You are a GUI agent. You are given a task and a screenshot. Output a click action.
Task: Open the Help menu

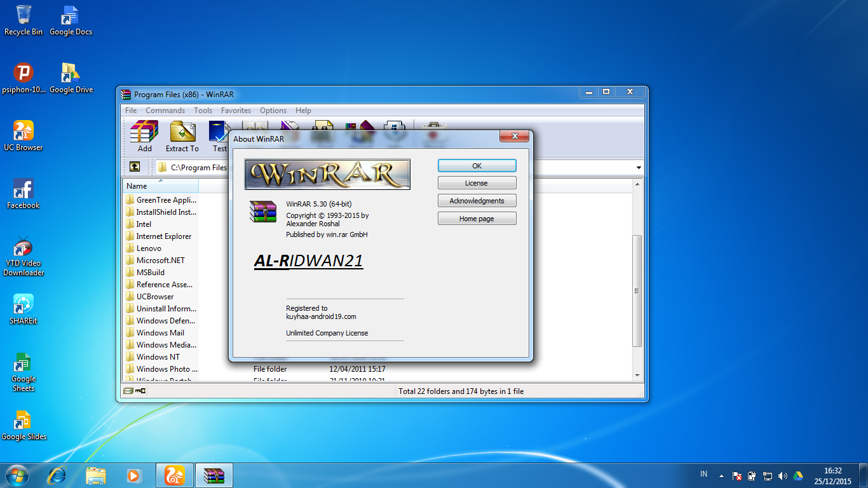[303, 111]
